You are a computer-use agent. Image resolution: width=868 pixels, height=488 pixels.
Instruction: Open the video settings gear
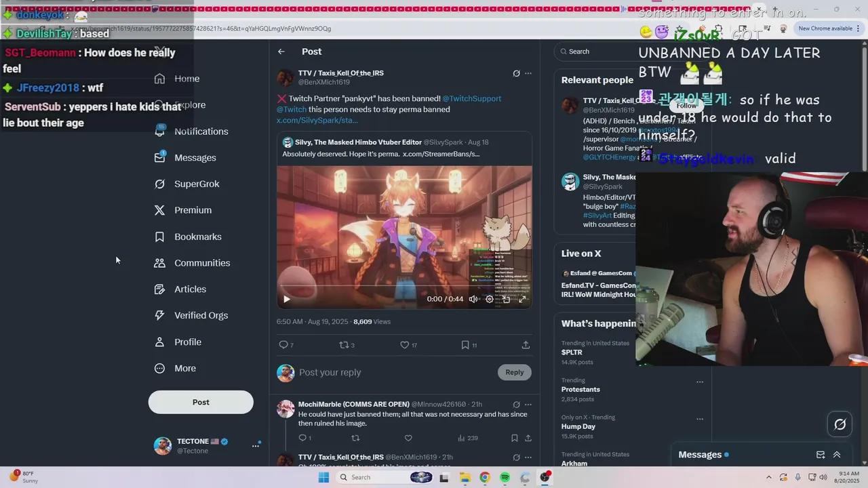(x=490, y=299)
